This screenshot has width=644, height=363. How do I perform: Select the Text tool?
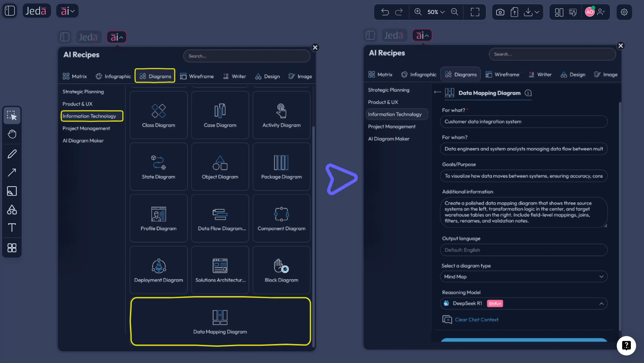[12, 228]
